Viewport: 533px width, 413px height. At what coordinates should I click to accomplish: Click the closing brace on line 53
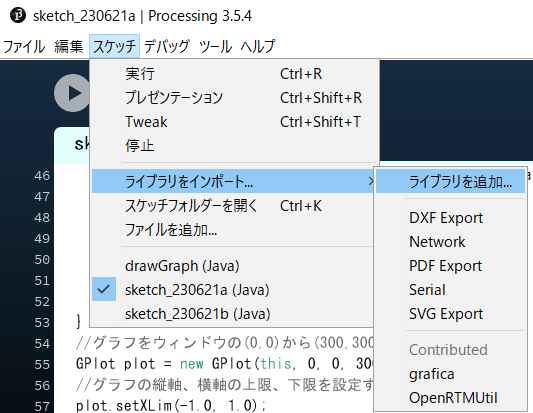(x=79, y=322)
